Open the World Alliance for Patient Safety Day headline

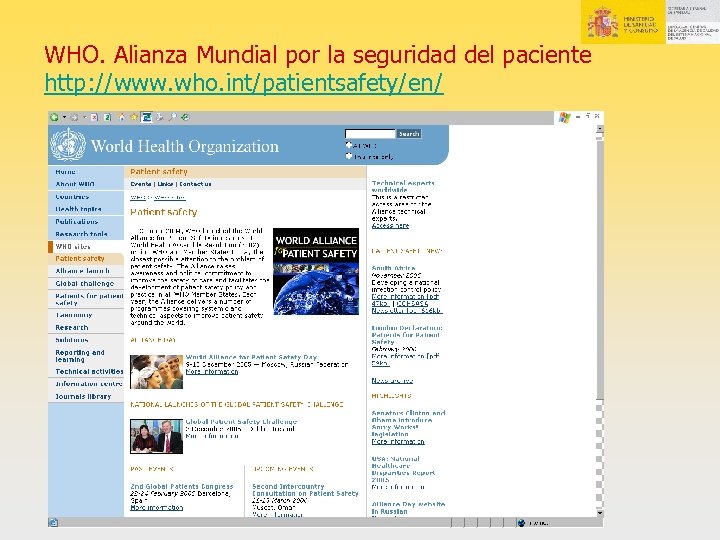coord(251,357)
